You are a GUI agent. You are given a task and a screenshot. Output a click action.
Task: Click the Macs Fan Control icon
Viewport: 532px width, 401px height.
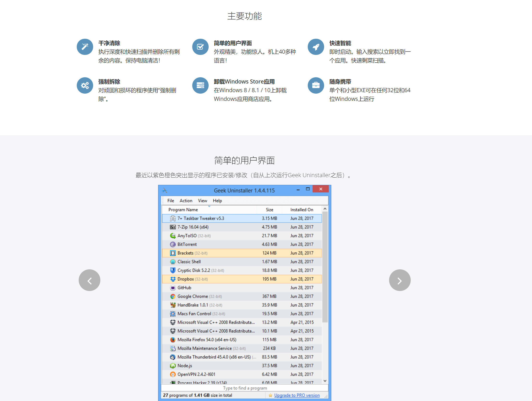click(x=173, y=314)
